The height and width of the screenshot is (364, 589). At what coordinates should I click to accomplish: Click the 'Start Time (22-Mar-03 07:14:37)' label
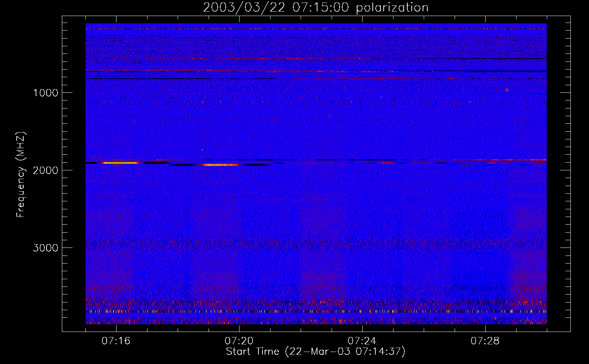pyautogui.click(x=316, y=352)
